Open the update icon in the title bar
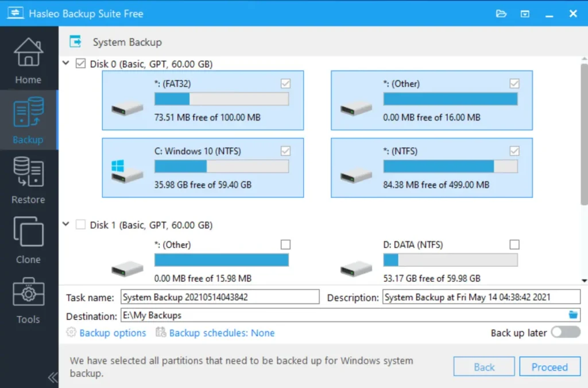Screen dimensions: 588x388 pyautogui.click(x=525, y=13)
